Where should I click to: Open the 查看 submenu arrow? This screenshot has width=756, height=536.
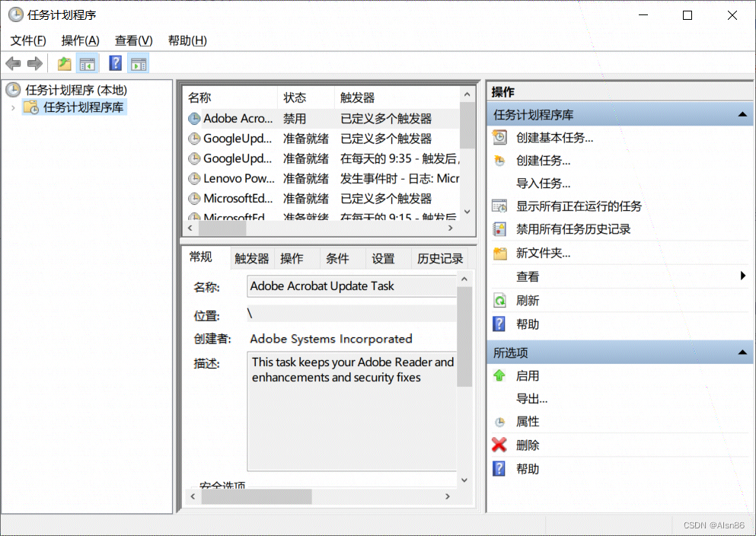[x=743, y=276]
